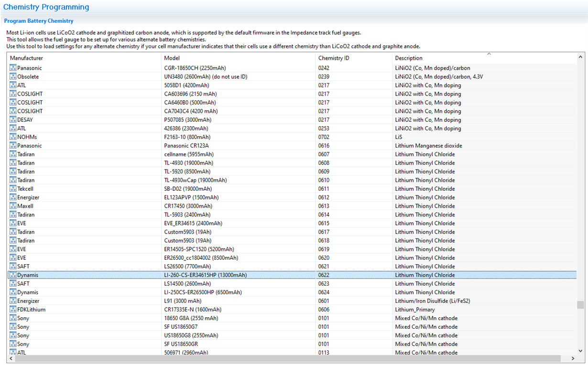Select the P507085 (3000mAh) model cell

click(187, 119)
